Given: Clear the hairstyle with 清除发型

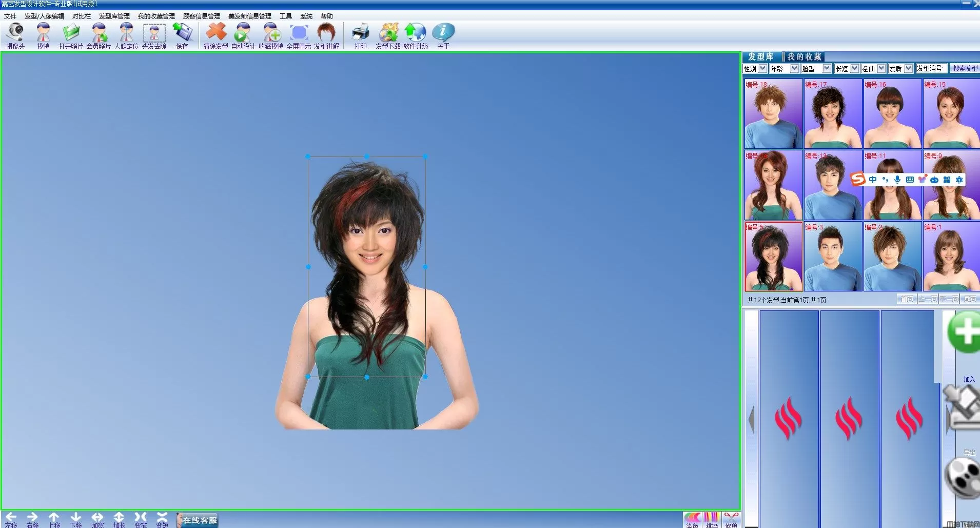Looking at the screenshot, I should pos(215,35).
